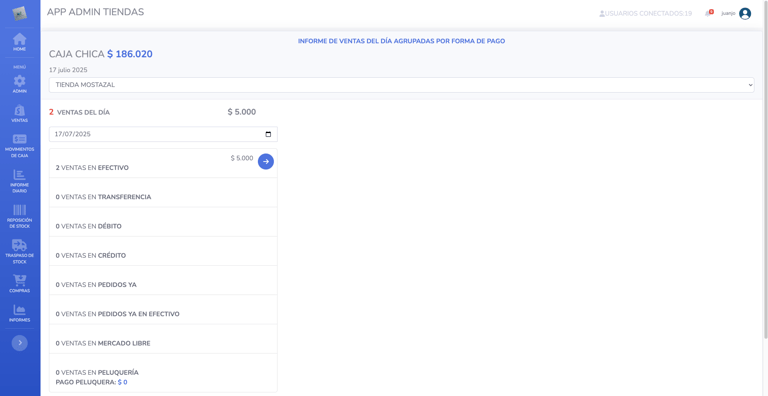This screenshot has height=396, width=768.
Task: Click USUARIOS CONECTADOS:19 text
Action: coord(648,14)
